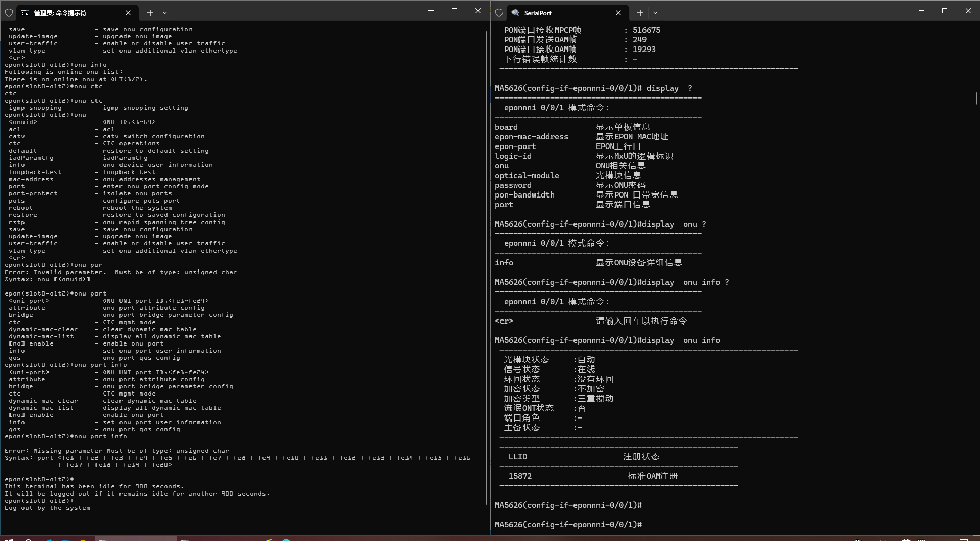Expand the profile dropdown beside command prompt's new tab button
The height and width of the screenshot is (541, 980).
(x=165, y=13)
